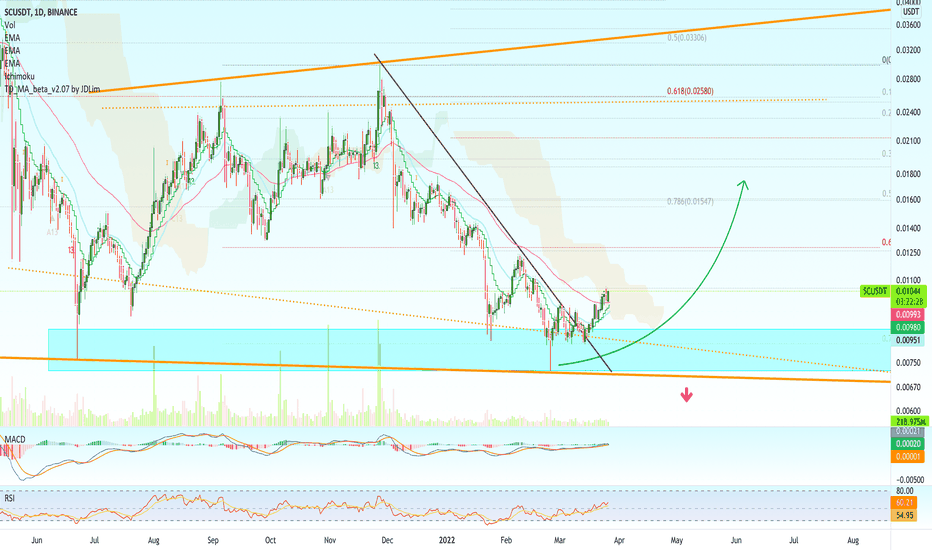The image size is (932, 550).
Task: Click the 0.00951 price axis label
Action: point(908,340)
